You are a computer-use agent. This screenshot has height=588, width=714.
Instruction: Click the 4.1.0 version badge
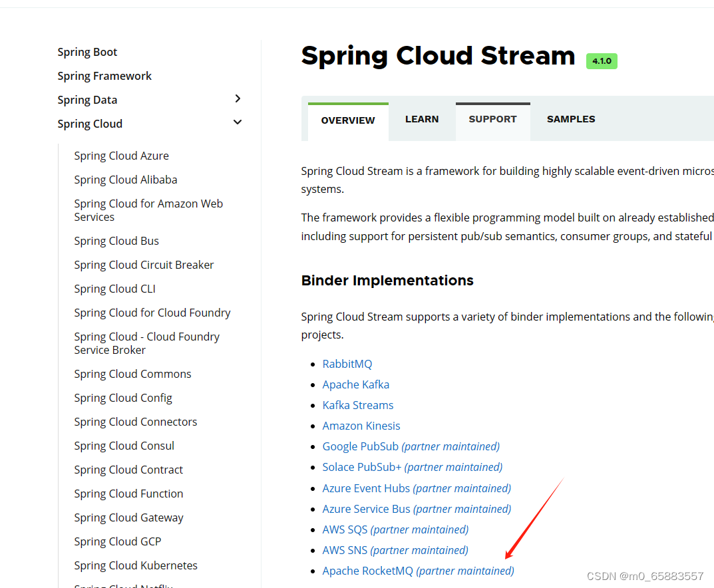pyautogui.click(x=602, y=61)
